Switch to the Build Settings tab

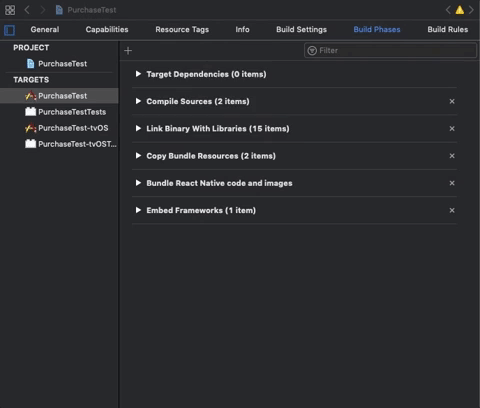[x=301, y=30]
